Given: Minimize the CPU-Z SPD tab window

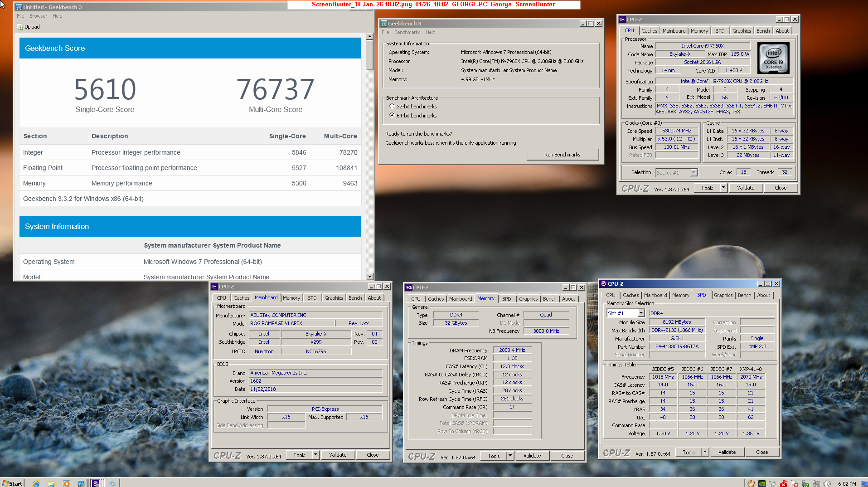Looking at the screenshot, I should tap(760, 284).
